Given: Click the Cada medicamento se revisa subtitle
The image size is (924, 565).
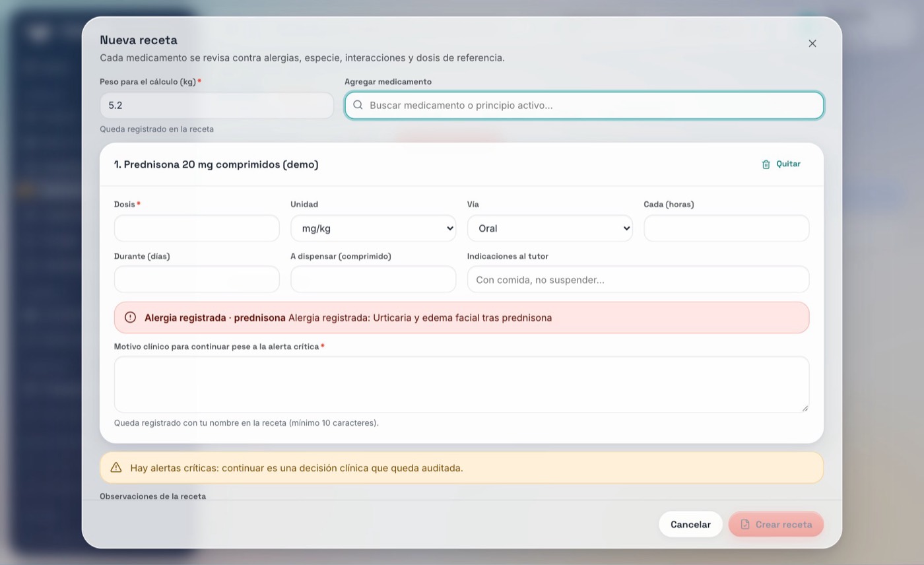Looking at the screenshot, I should point(302,58).
